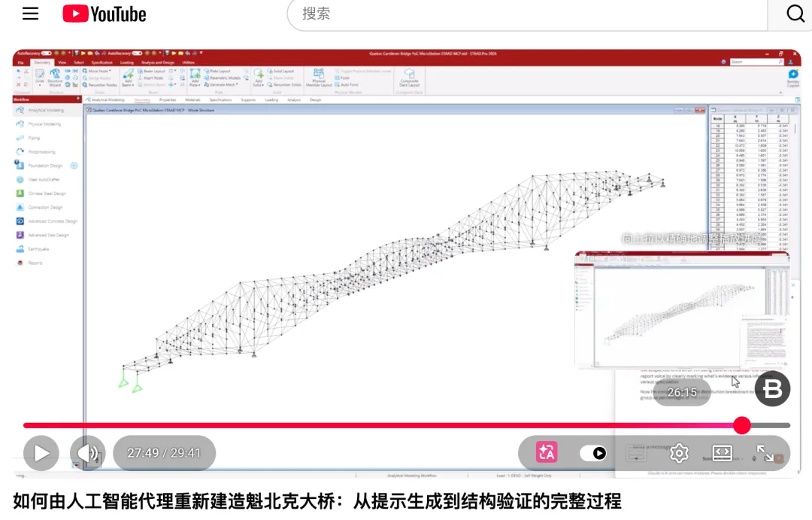Toggle the first AutoRecovery switch
Viewport: 812px width, 520px height.
46,53
